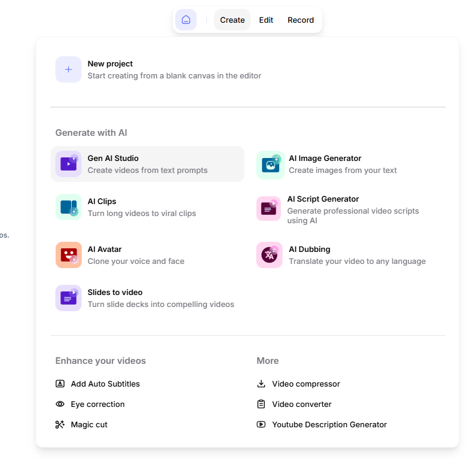This screenshot has width=476, height=459.
Task: Click 'Start creating from a blank canvas' text
Action: (174, 75)
